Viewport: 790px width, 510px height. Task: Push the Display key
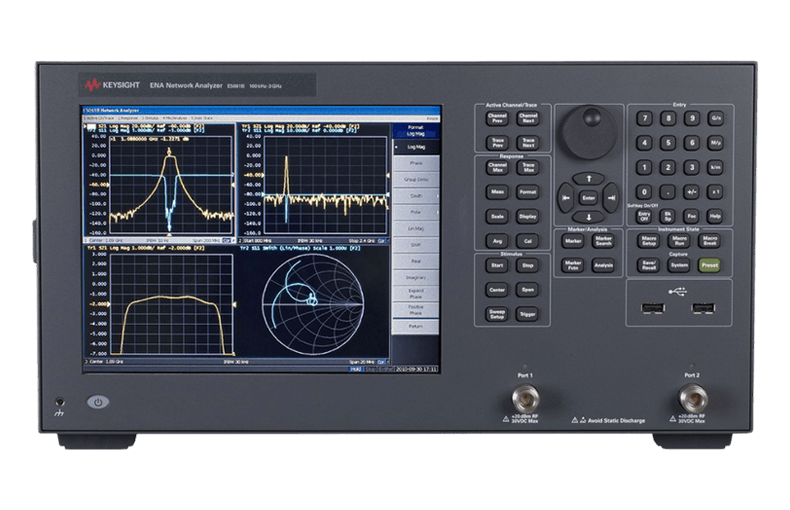528,217
